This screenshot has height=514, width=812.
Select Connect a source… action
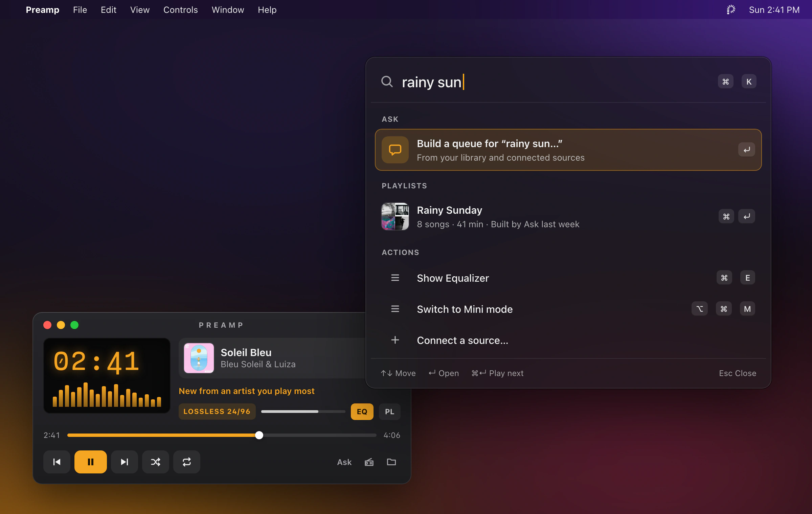click(568, 340)
